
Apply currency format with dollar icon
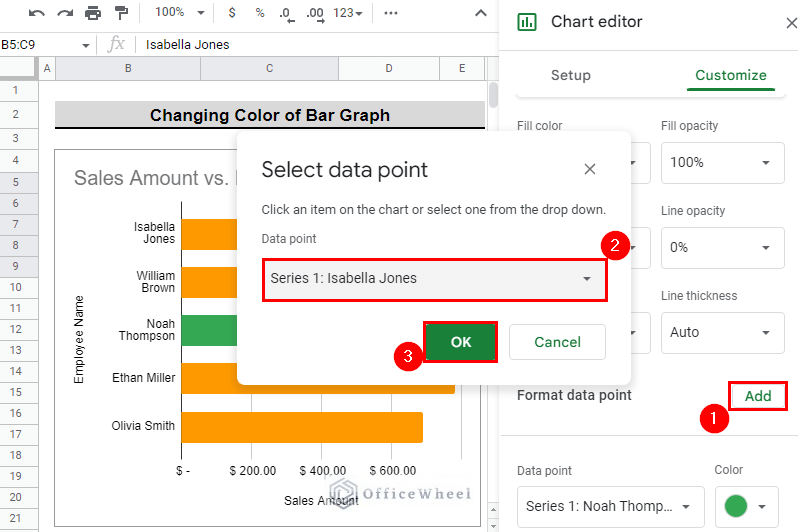232,13
